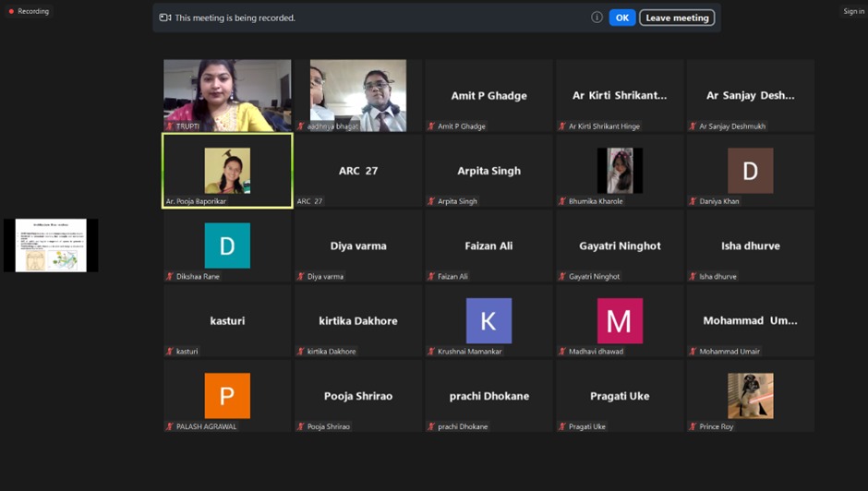Select TRUPTI's video tile

click(227, 95)
